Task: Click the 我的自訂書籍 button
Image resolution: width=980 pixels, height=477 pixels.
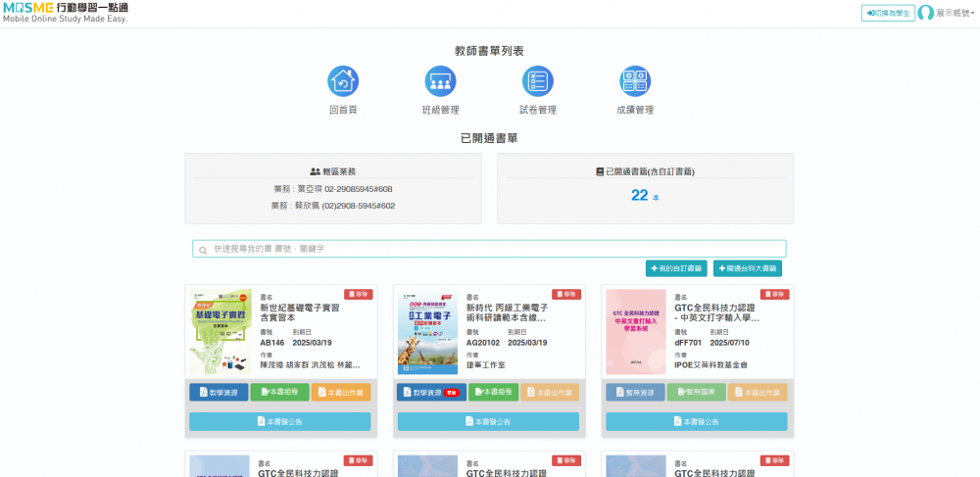Action: pyautogui.click(x=677, y=268)
